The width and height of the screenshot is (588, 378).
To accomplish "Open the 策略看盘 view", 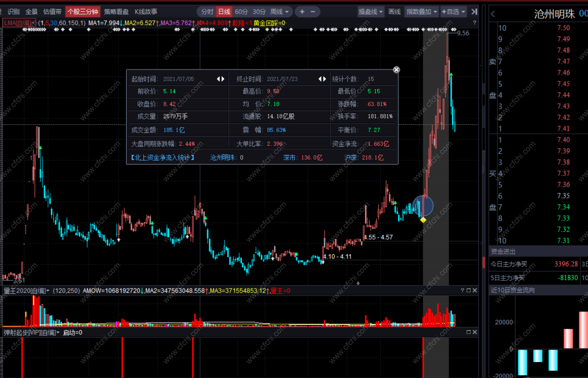I will [x=116, y=12].
